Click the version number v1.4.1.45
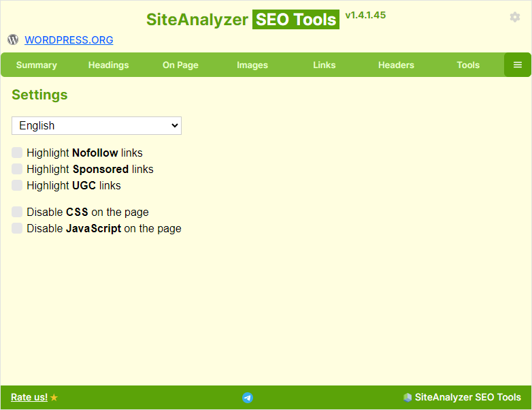532x410 pixels. point(365,15)
